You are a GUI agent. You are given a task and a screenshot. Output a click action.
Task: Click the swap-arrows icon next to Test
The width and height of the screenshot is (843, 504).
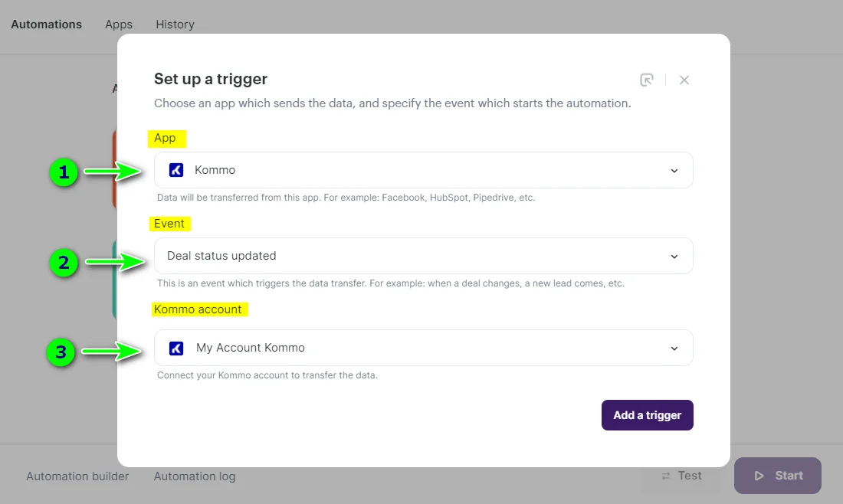(665, 475)
